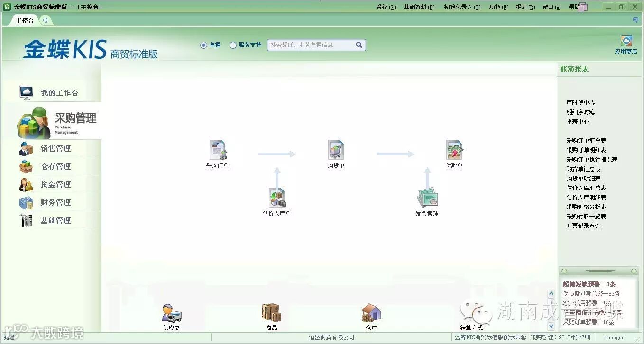
Task: Click 金蝶KIS商贸标准版演示账套 in the status bar
Action: [490, 337]
